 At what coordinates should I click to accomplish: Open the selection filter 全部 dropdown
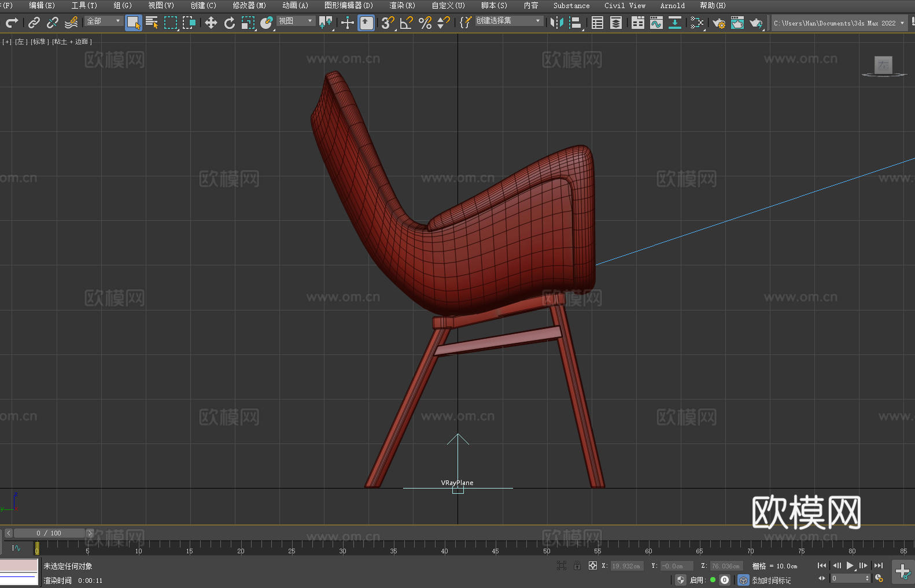[104, 21]
